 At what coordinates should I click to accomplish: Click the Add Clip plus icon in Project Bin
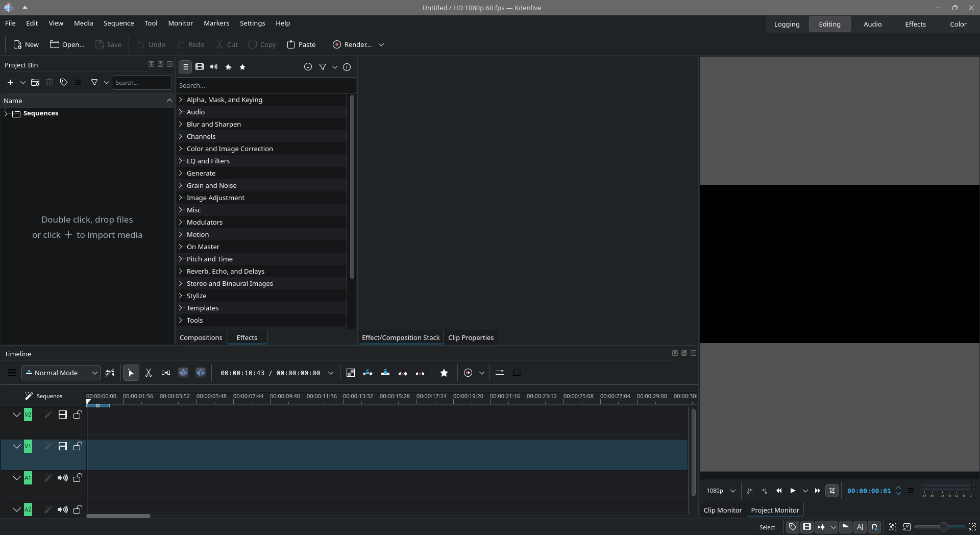tap(10, 82)
